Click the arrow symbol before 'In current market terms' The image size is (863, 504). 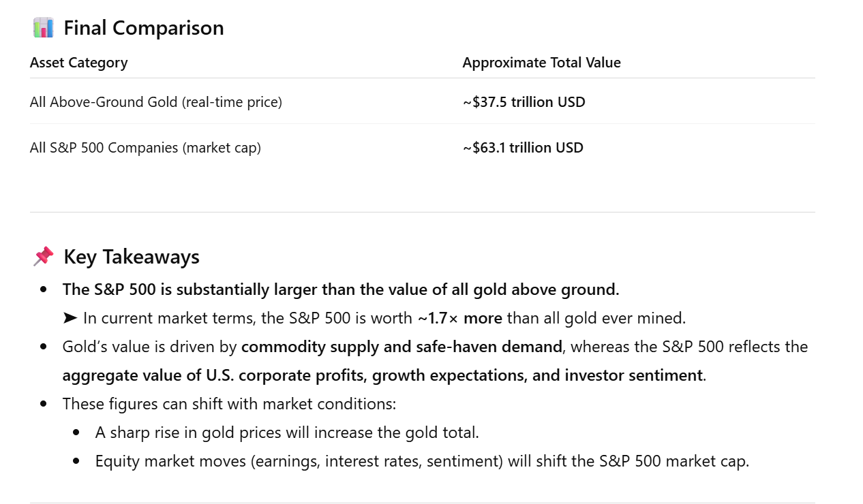point(70,318)
